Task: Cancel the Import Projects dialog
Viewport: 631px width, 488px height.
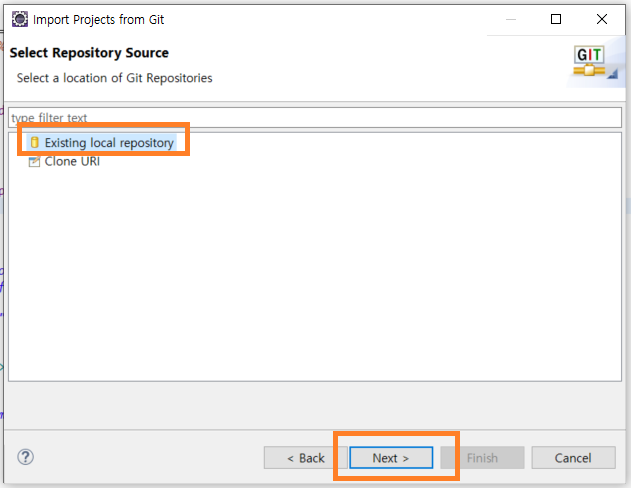Action: coord(573,457)
